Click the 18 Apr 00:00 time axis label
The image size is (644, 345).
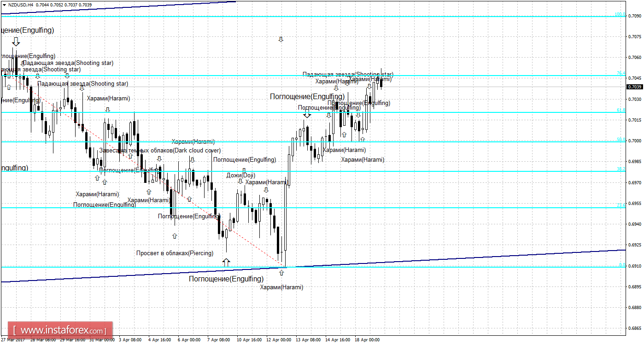click(367, 340)
